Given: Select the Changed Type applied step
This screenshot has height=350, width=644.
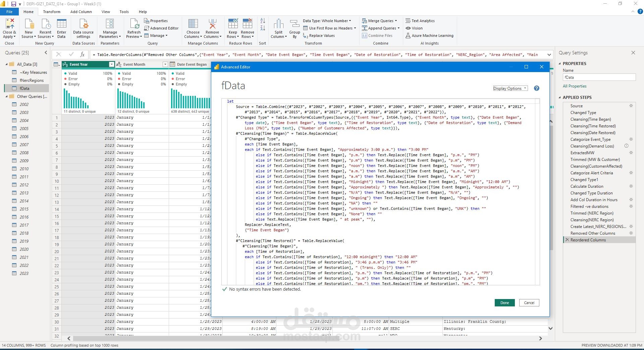Looking at the screenshot, I should tap(583, 112).
